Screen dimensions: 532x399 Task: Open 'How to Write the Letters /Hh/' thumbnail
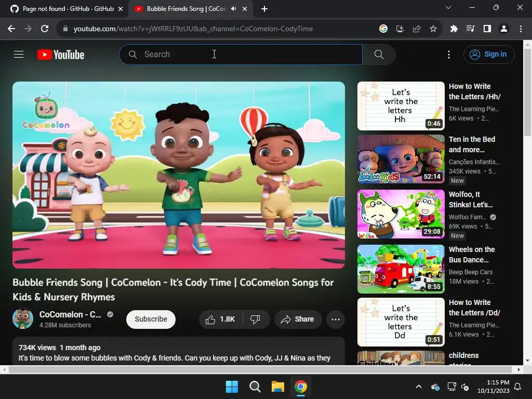coord(401,106)
